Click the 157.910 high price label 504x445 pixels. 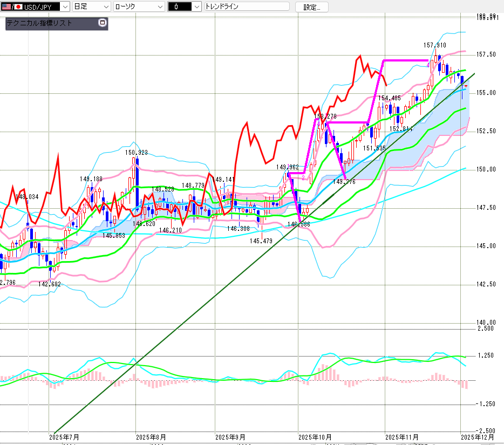click(435, 45)
